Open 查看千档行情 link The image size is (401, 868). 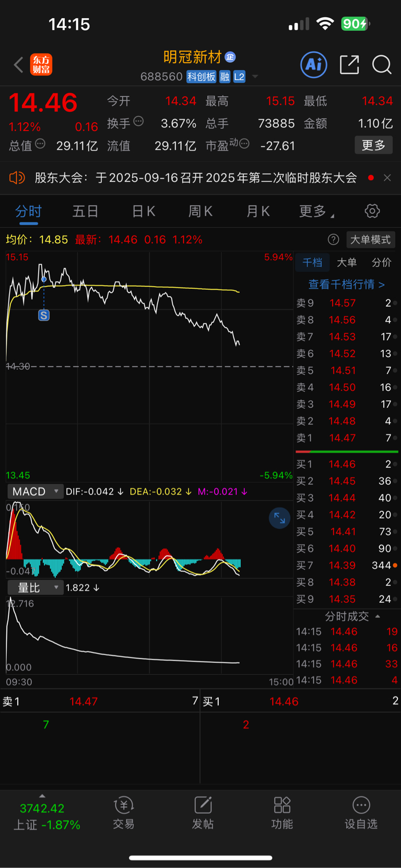[347, 284]
